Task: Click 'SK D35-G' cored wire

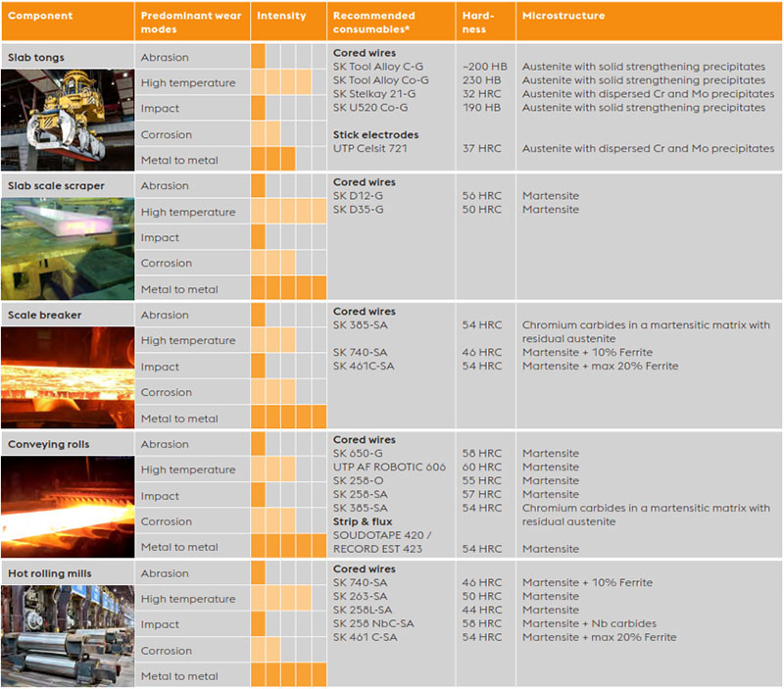Action: tap(358, 209)
